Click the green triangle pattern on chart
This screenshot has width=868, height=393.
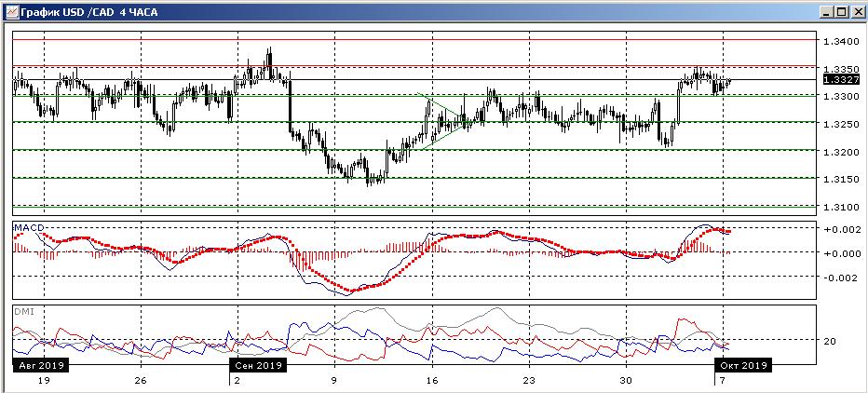tap(441, 121)
